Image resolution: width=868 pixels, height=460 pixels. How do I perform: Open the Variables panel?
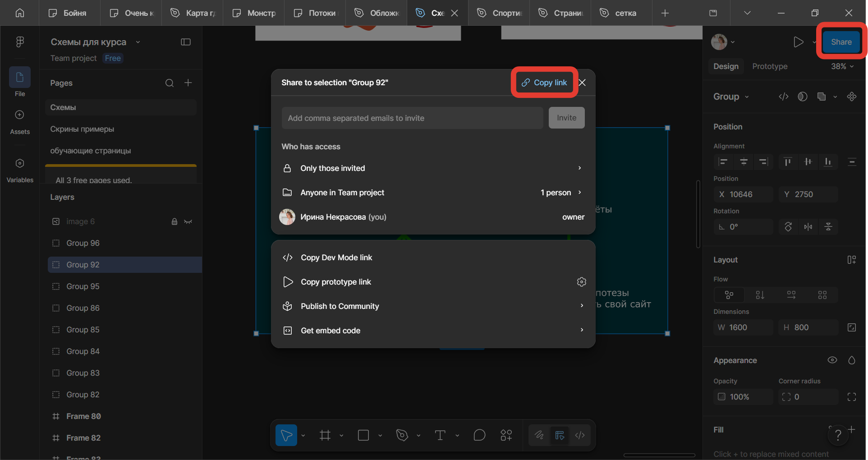[20, 170]
